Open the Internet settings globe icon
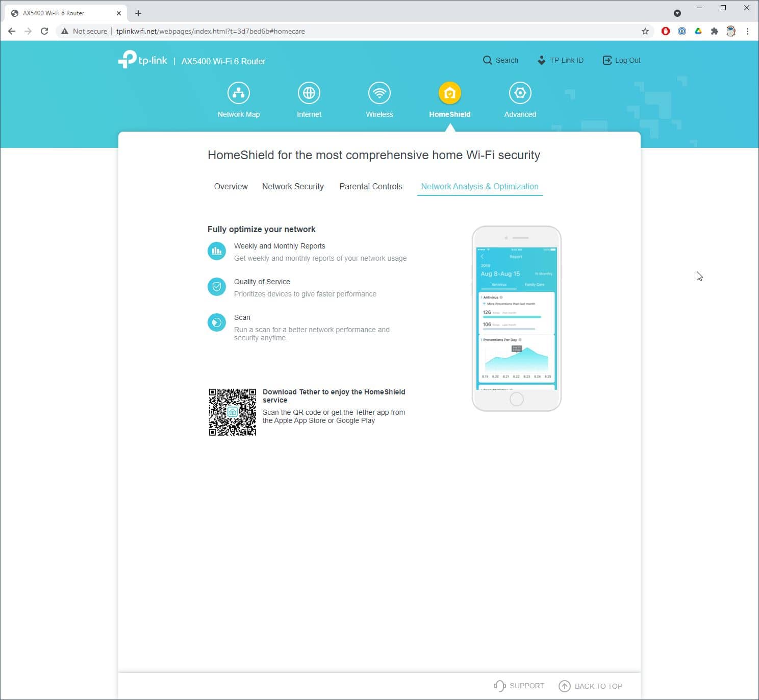The height and width of the screenshot is (700, 759). pos(309,93)
